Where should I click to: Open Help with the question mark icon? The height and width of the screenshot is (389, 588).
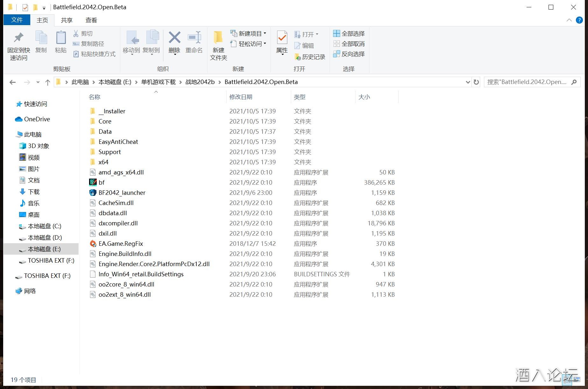pos(579,20)
